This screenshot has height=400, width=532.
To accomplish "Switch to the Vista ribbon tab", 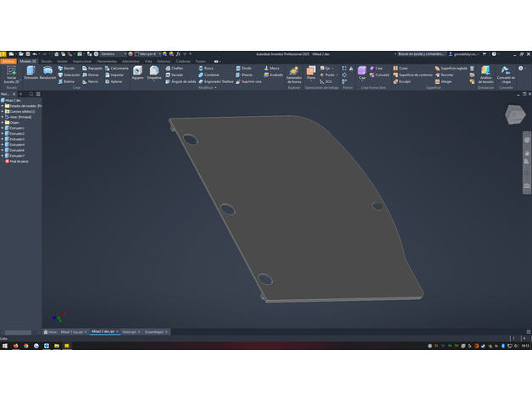I will (148, 61).
